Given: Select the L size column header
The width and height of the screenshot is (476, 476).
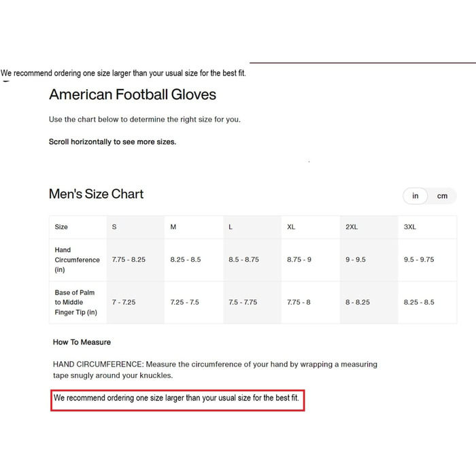Looking at the screenshot, I should 231,226.
